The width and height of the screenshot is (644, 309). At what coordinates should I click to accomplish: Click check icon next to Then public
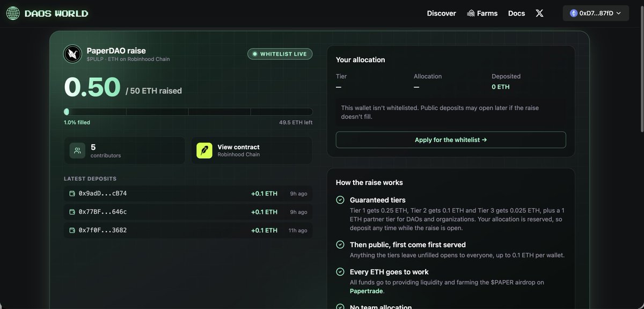tap(340, 245)
